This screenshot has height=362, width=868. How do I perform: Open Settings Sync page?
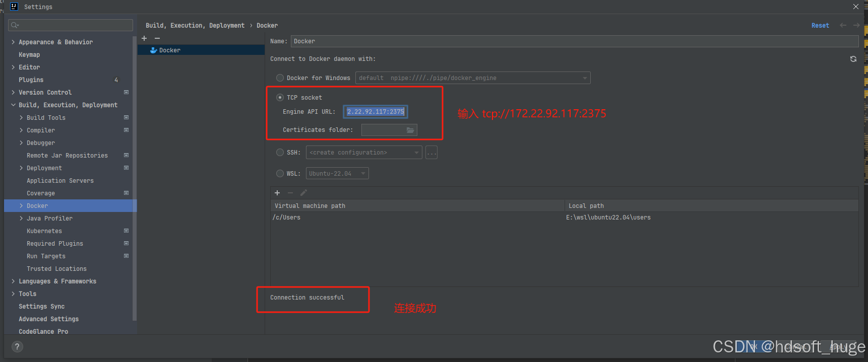click(41, 307)
